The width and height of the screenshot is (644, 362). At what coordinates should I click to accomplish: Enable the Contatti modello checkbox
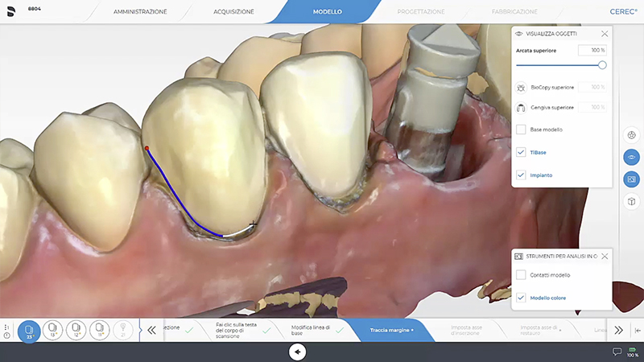point(521,275)
